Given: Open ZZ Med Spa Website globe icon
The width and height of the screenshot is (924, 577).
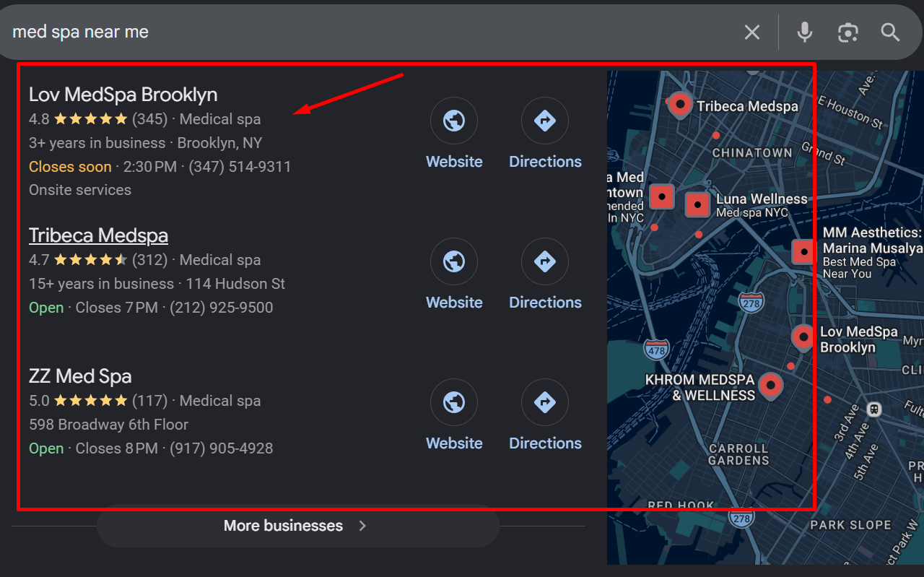Looking at the screenshot, I should (454, 402).
